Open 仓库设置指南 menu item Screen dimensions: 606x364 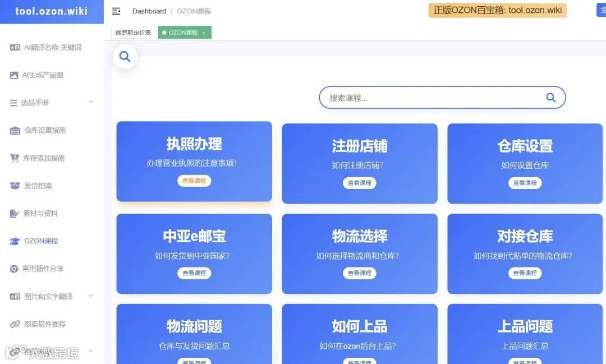[52, 131]
